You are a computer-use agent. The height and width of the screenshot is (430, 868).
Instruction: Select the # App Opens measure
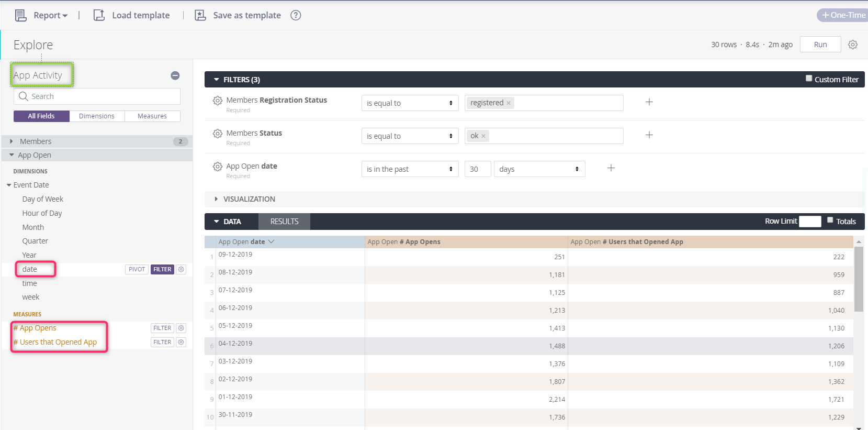point(35,328)
